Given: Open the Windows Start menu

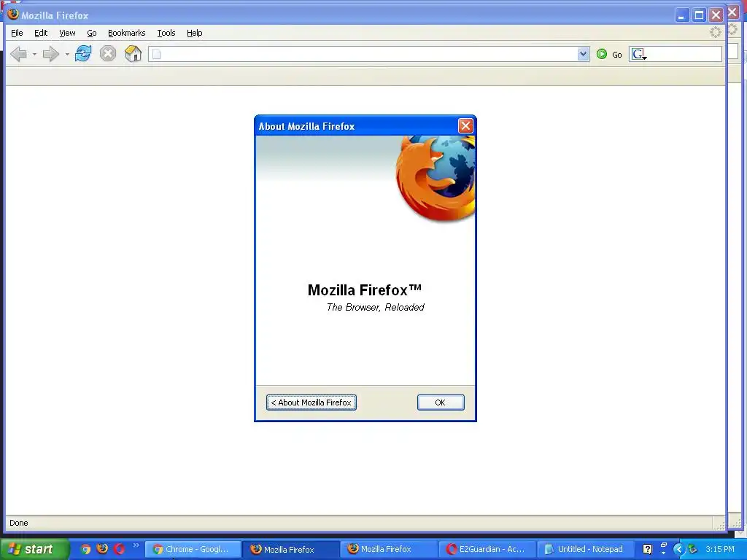Looking at the screenshot, I should point(34,549).
